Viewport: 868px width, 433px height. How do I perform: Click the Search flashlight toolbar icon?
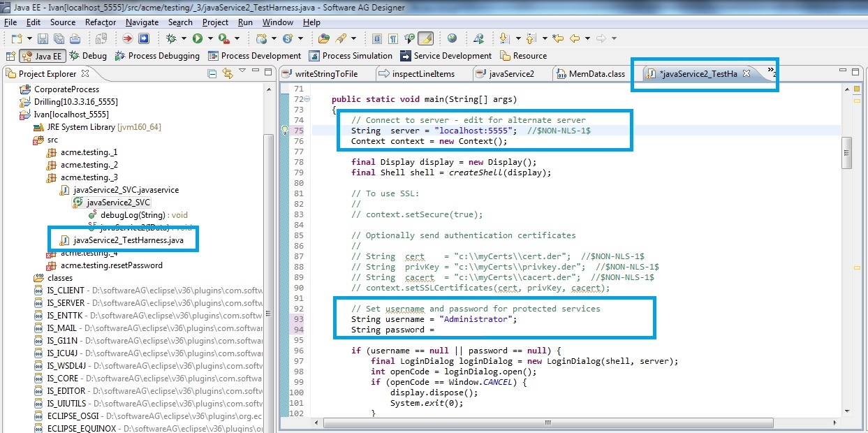click(340, 38)
